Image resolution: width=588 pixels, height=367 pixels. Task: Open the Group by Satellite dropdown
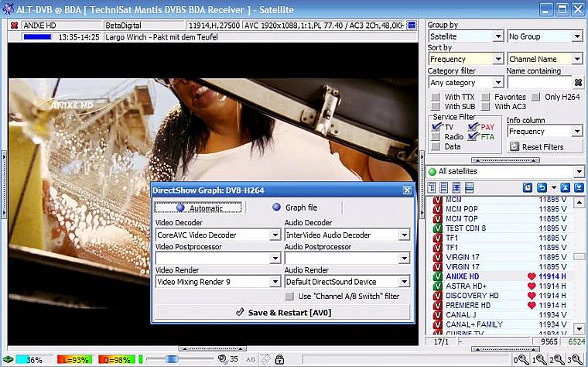[498, 36]
